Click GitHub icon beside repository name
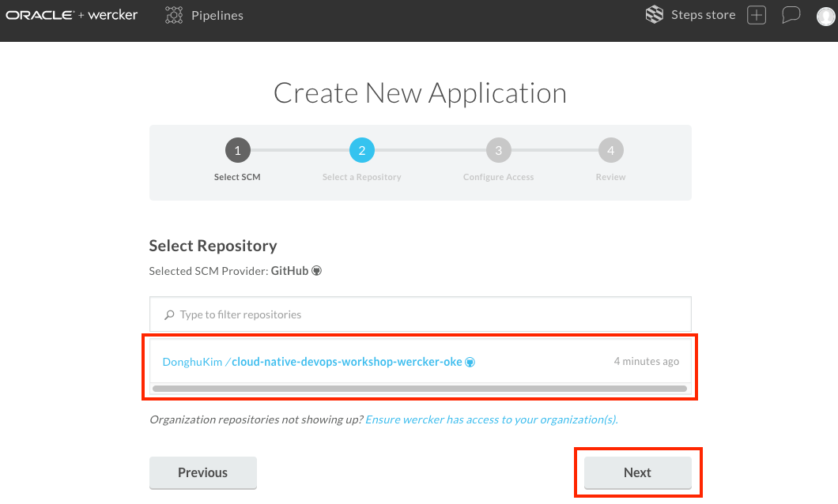 pos(470,362)
